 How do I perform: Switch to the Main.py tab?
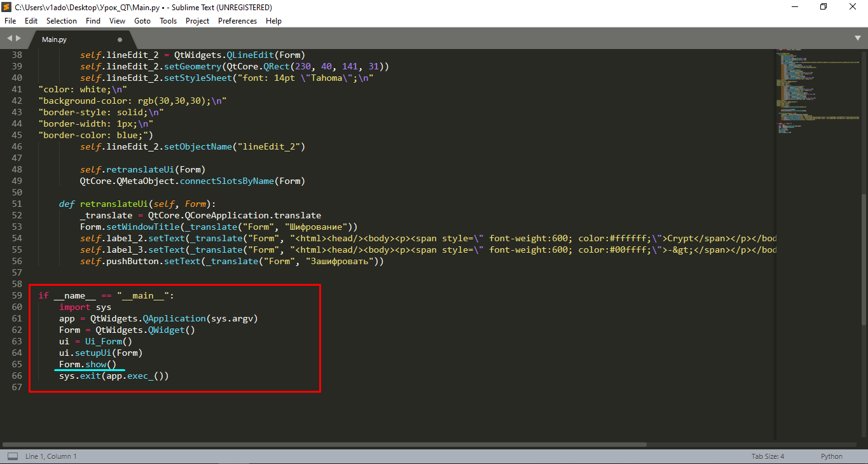pyautogui.click(x=54, y=38)
